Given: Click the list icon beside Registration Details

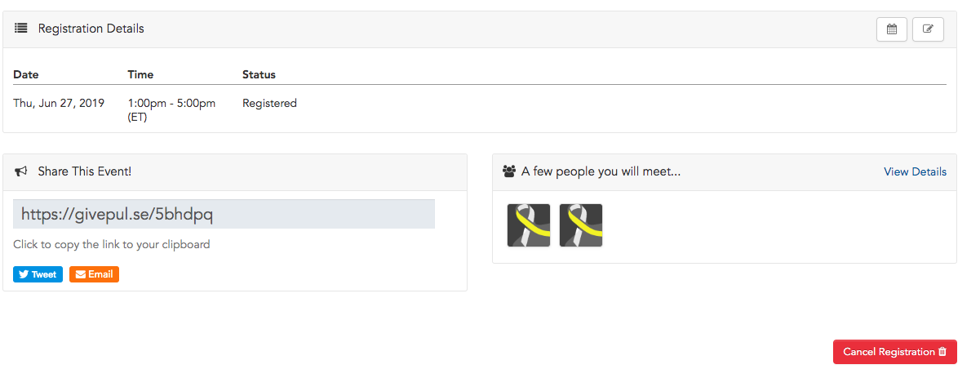Looking at the screenshot, I should pos(21,29).
